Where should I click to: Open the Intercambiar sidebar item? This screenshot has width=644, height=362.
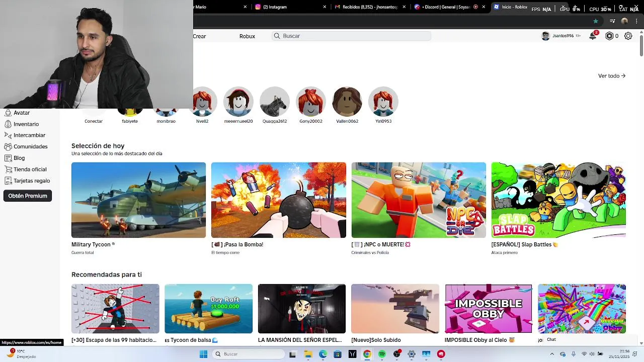[x=25, y=135]
